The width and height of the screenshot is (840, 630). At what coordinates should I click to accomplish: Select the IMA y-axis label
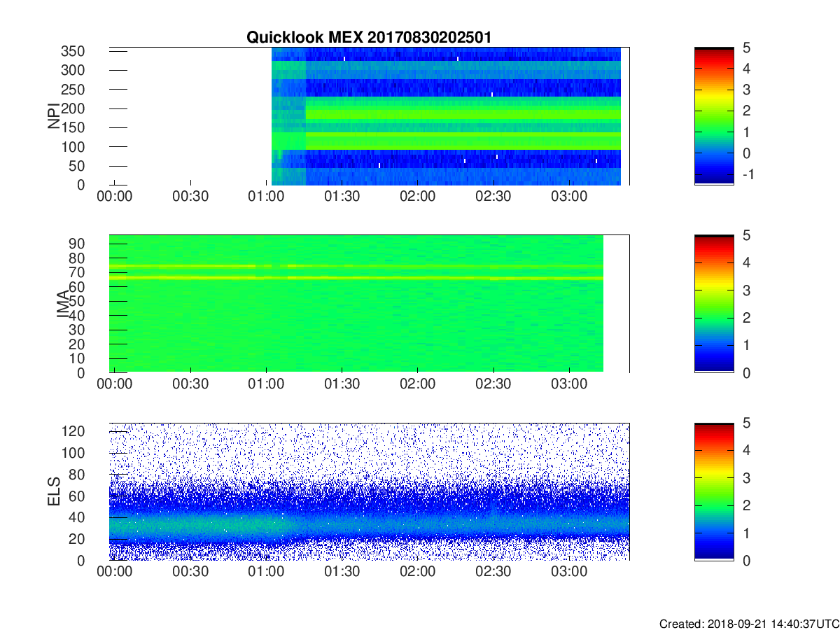[63, 304]
